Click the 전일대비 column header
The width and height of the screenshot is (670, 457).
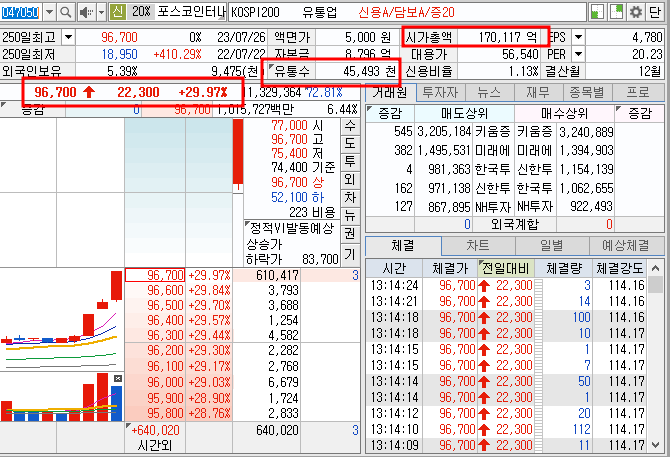(506, 268)
